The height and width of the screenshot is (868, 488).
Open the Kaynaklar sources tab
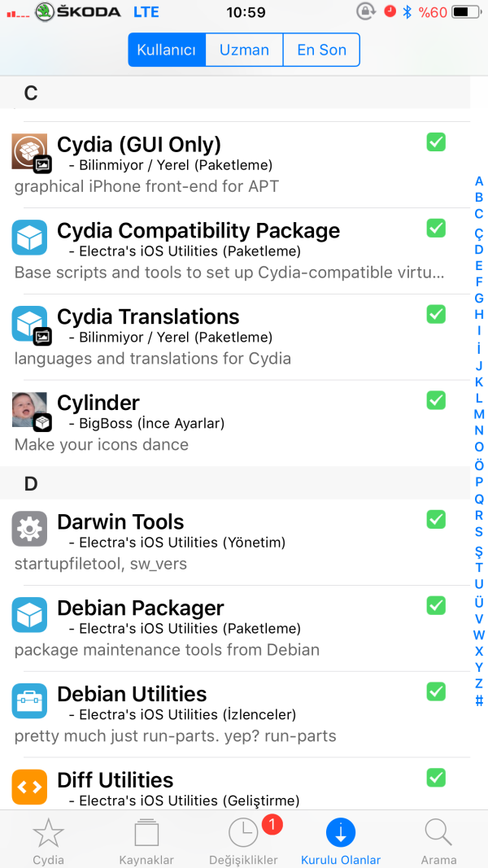click(x=146, y=840)
